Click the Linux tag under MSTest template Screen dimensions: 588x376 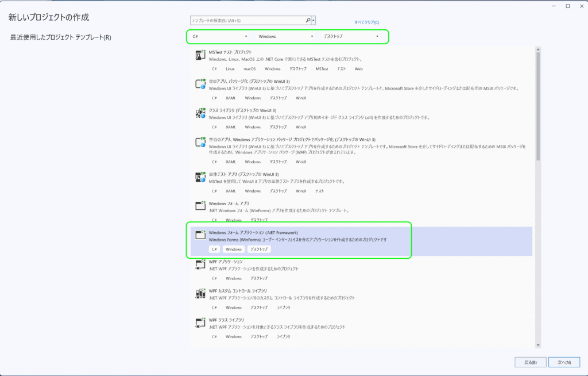click(x=230, y=69)
